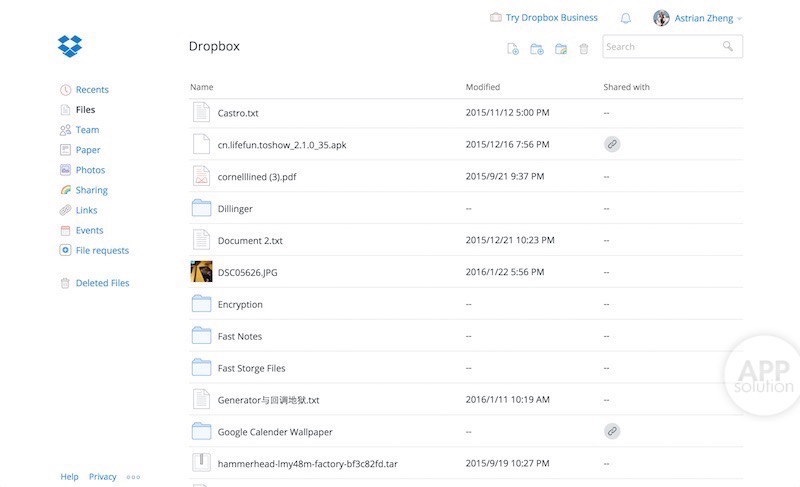Click the upload file icon

coord(513,49)
